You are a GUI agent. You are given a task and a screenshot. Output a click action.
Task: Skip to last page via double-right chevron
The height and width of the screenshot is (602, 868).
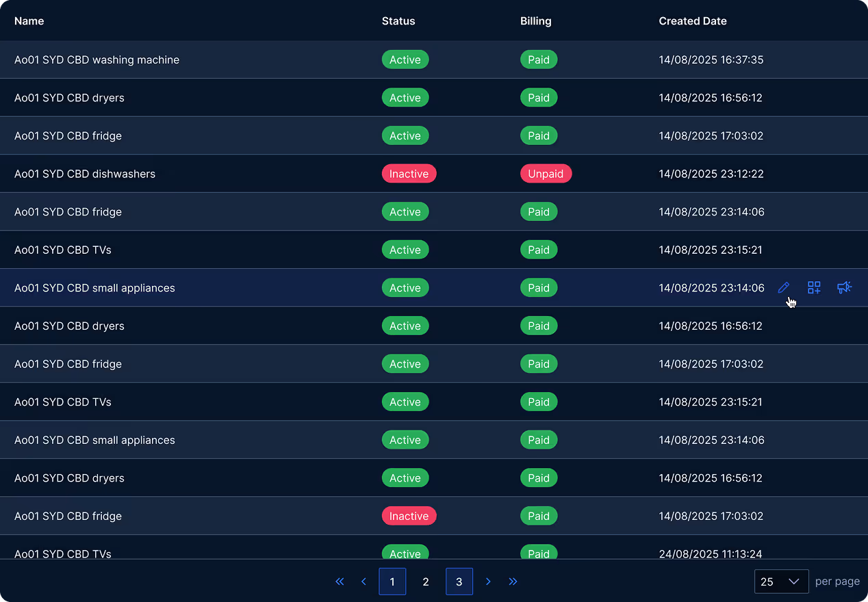(x=513, y=581)
